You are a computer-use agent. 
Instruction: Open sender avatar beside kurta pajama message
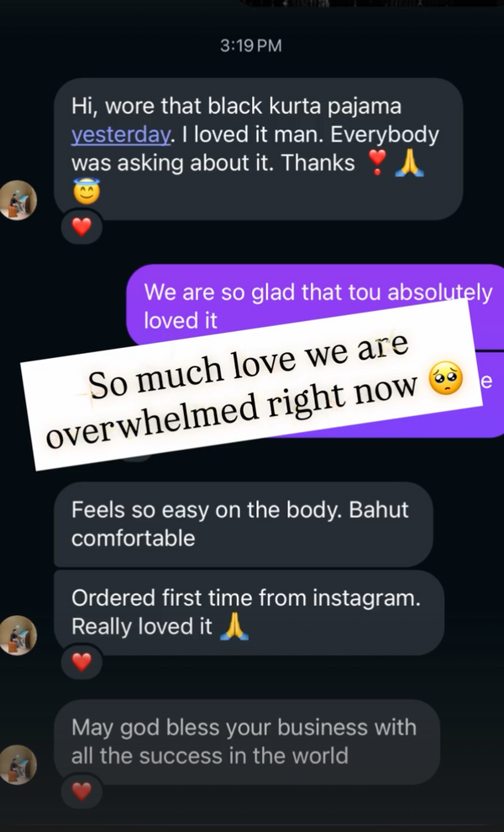coord(18,200)
